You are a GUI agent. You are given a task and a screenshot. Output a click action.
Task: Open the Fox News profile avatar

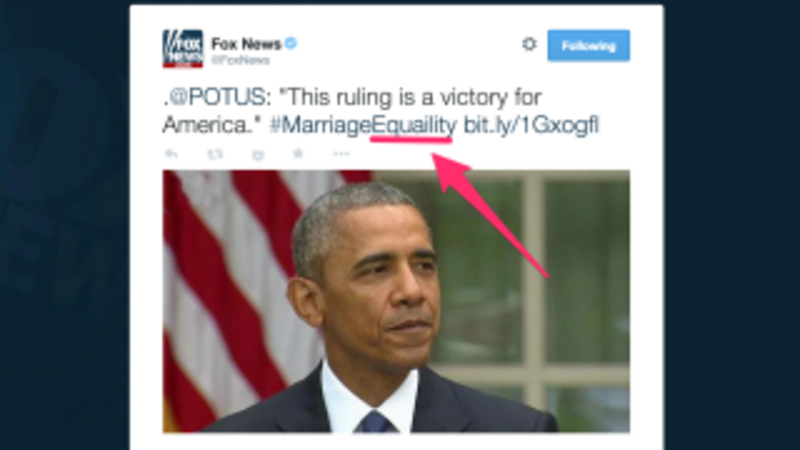pyautogui.click(x=183, y=48)
